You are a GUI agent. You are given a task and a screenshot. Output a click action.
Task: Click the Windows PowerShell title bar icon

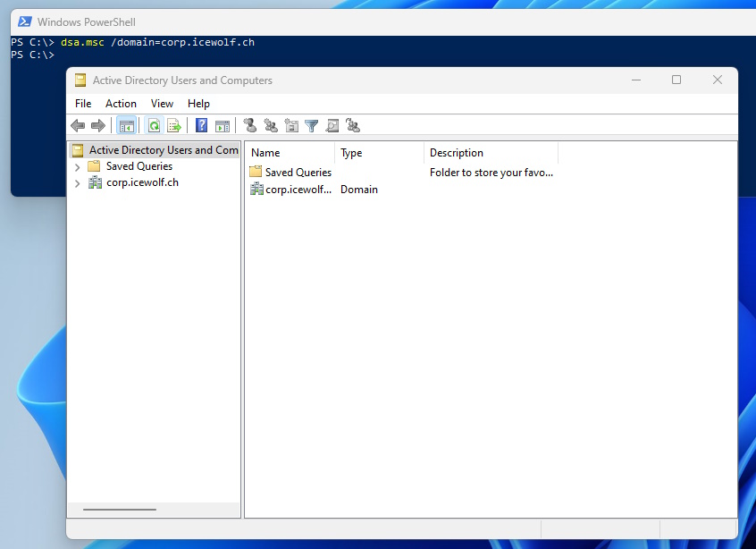point(25,21)
